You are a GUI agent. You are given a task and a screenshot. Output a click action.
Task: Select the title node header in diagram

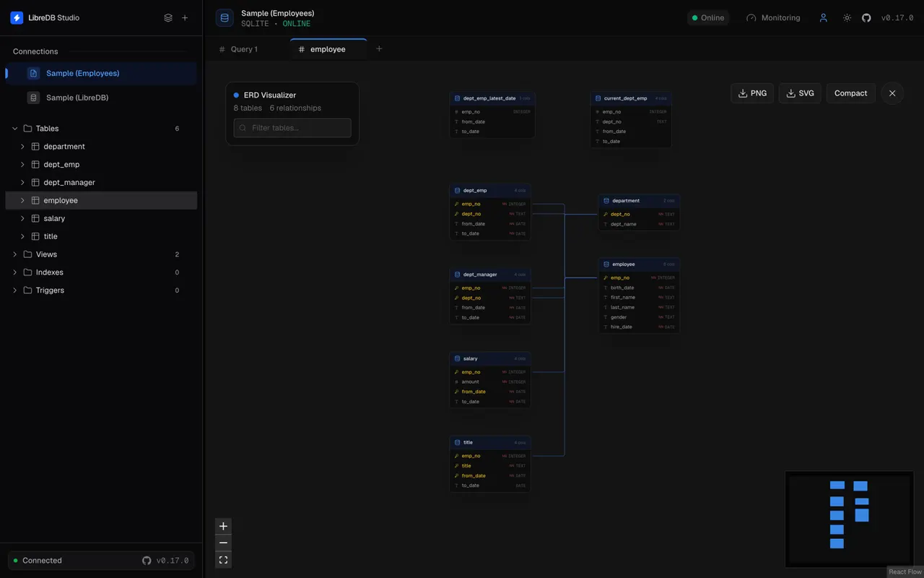(x=490, y=442)
